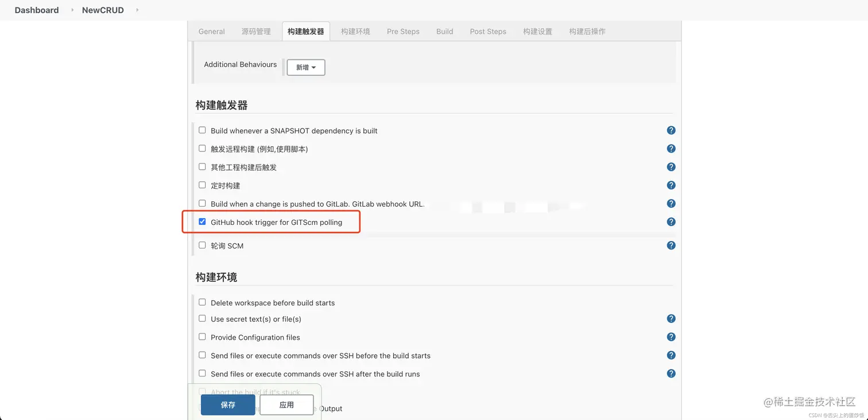Enable the 轮询 SCM checkbox

click(202, 245)
